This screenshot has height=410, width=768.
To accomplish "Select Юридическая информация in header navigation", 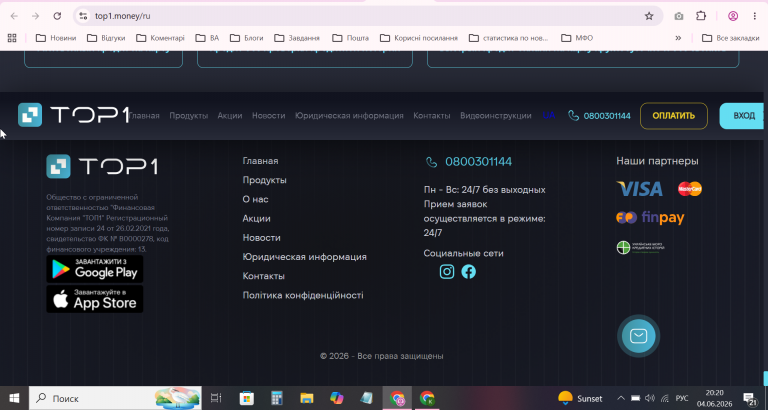I will pos(349,116).
